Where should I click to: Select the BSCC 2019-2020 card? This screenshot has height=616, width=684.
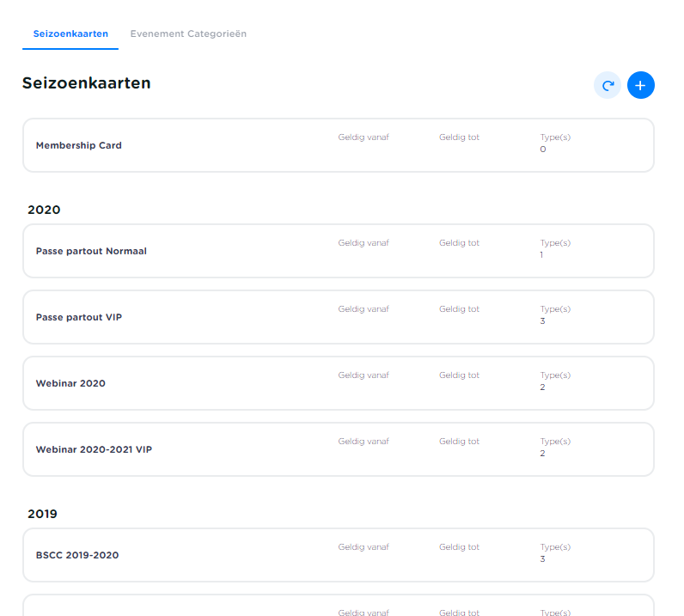(x=77, y=555)
